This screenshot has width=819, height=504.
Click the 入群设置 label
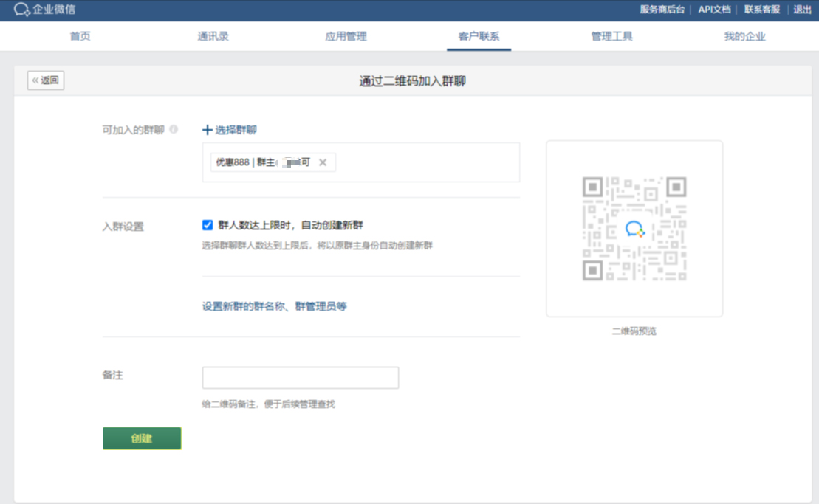[x=123, y=227]
